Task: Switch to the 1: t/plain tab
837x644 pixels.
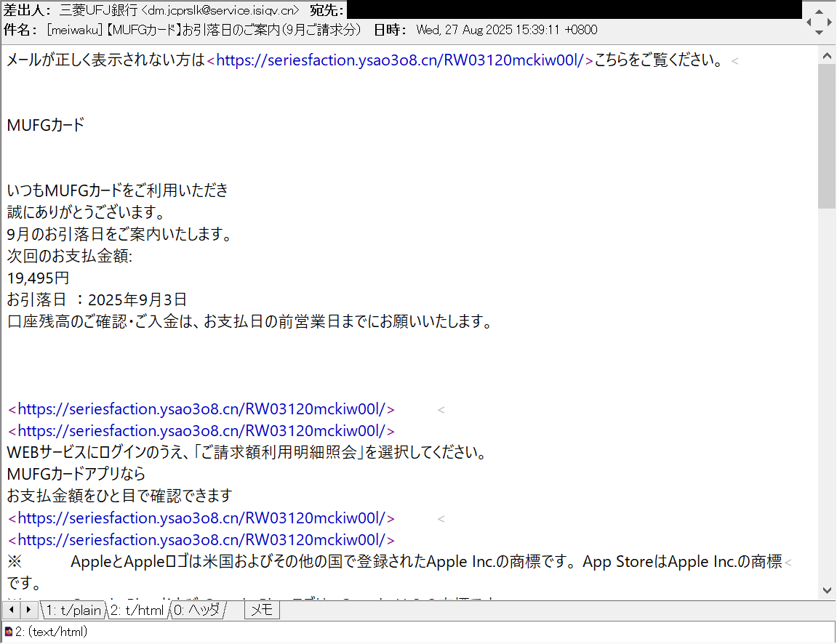Action: (x=73, y=610)
